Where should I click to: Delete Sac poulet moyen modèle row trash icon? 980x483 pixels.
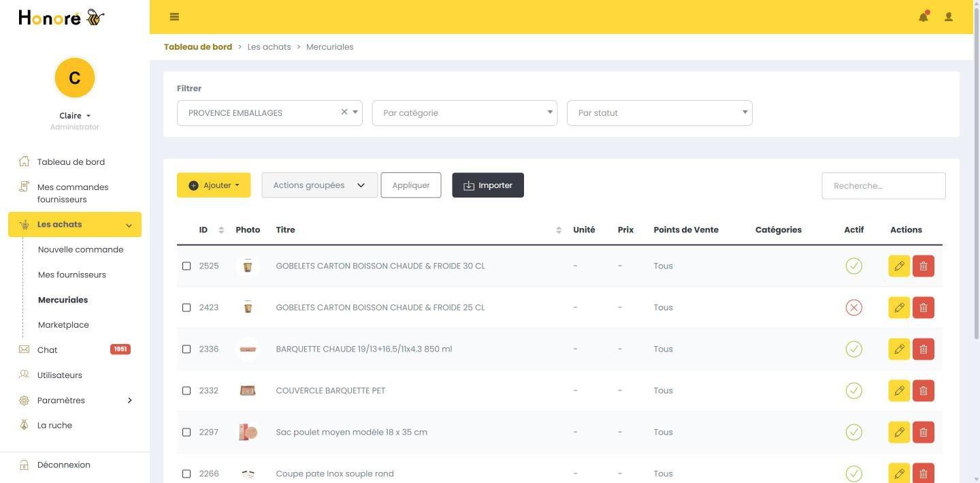click(x=924, y=432)
